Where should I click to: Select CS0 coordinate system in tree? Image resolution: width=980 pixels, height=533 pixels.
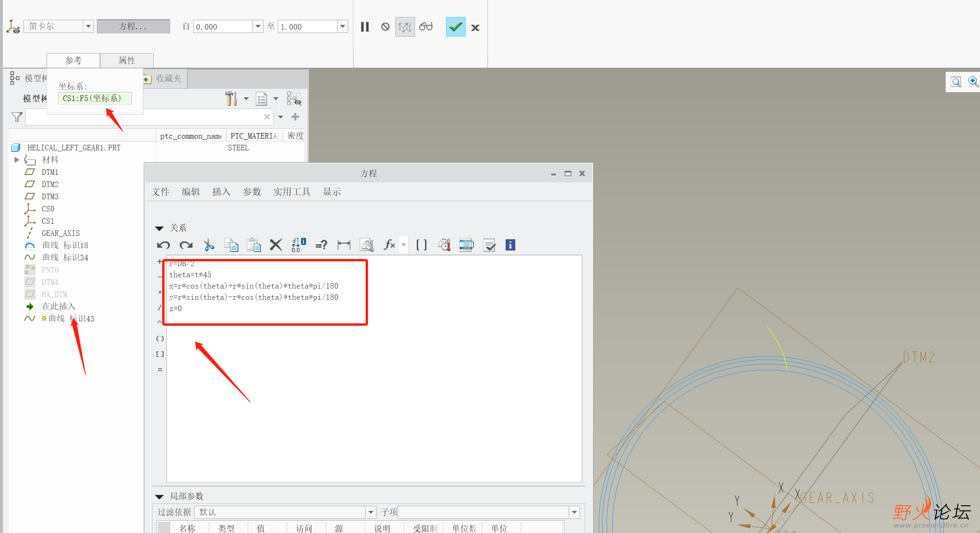tap(48, 209)
